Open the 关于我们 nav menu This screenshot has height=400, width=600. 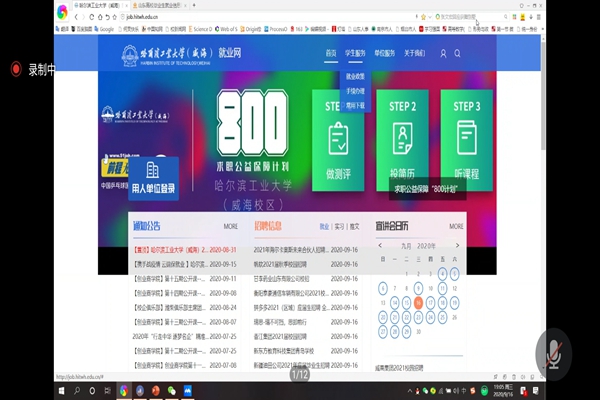[414, 53]
